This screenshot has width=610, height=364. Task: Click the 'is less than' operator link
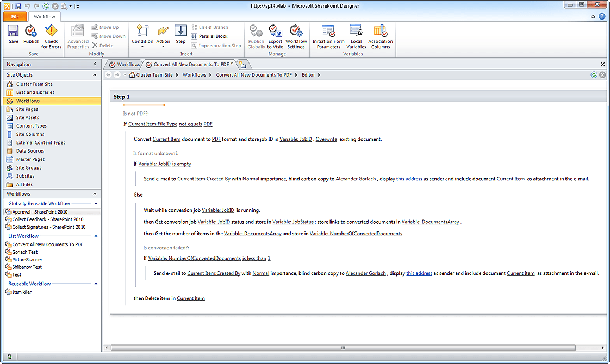point(254,258)
